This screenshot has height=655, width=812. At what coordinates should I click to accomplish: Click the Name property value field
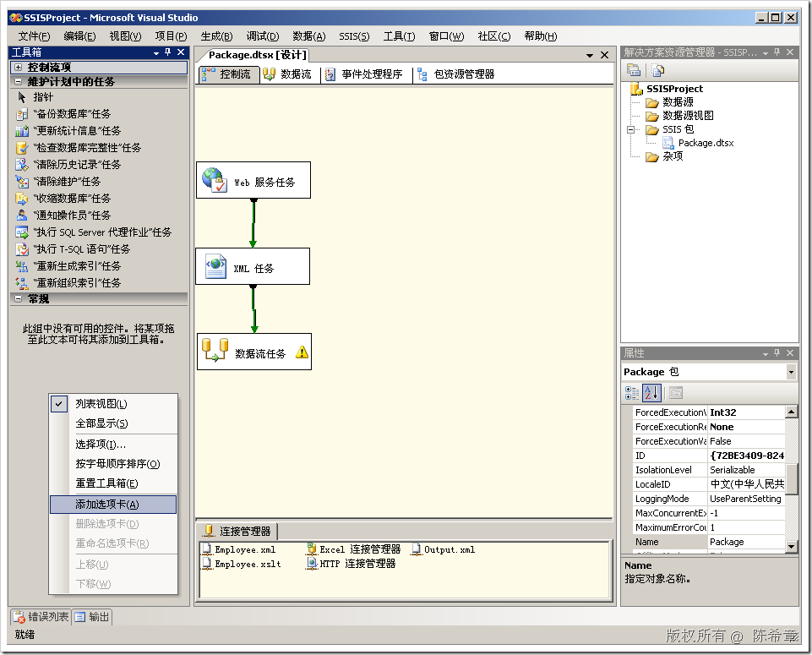[746, 542]
